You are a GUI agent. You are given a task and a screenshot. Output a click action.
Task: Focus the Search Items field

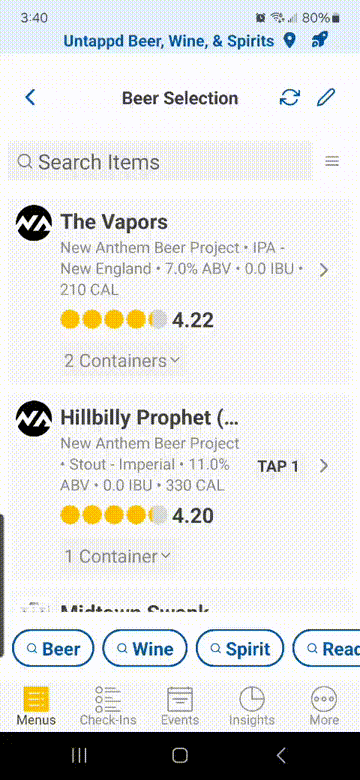tap(160, 161)
